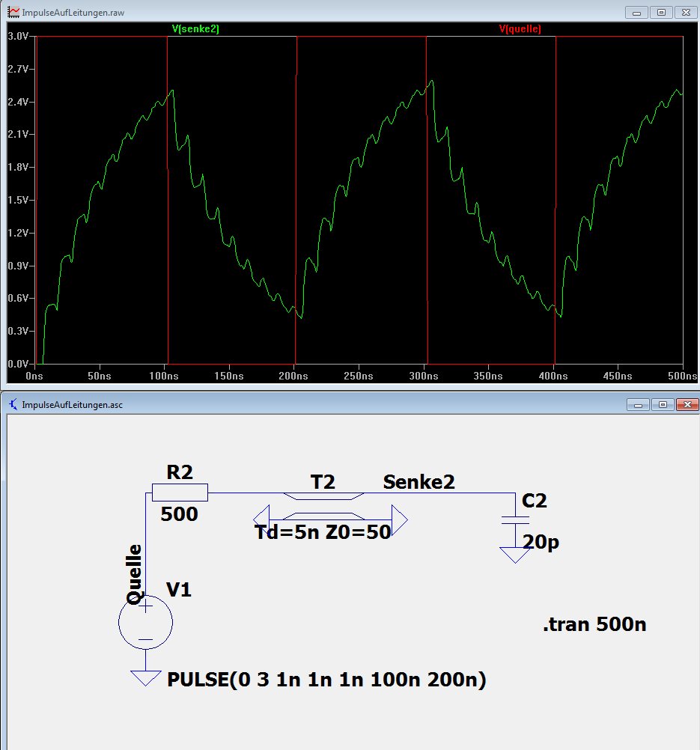
Task: Click the T2 component label
Action: tap(323, 482)
